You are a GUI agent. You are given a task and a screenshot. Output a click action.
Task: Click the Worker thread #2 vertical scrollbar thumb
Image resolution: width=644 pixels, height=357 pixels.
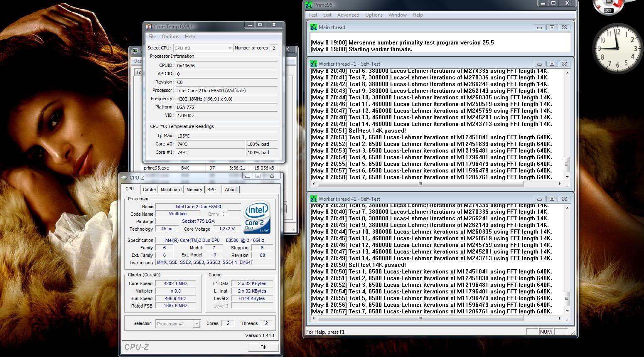tap(566, 298)
